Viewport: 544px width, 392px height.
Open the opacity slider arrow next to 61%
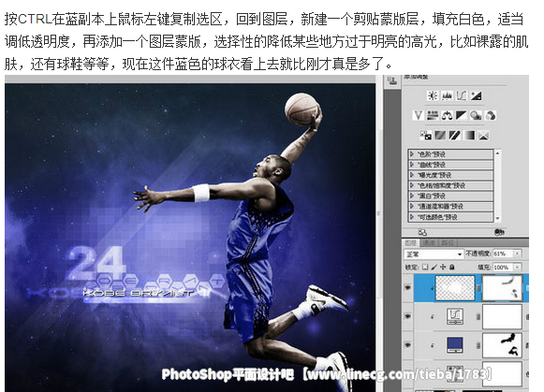pos(517,254)
